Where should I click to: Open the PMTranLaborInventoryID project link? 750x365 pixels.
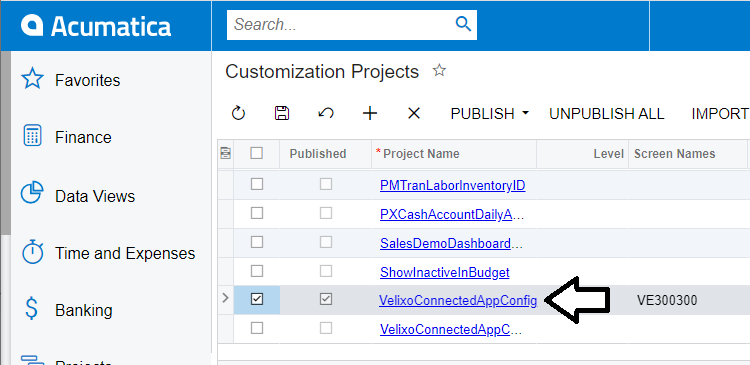(452, 186)
